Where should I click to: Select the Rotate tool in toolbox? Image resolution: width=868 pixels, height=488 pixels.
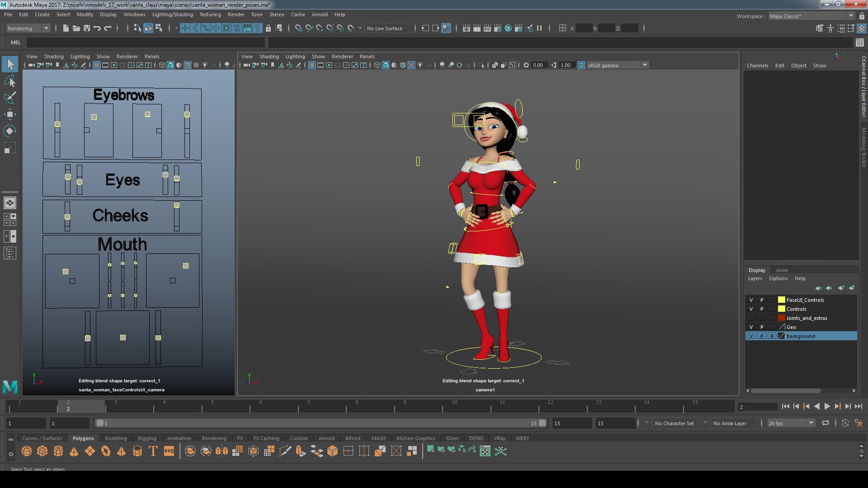10,131
